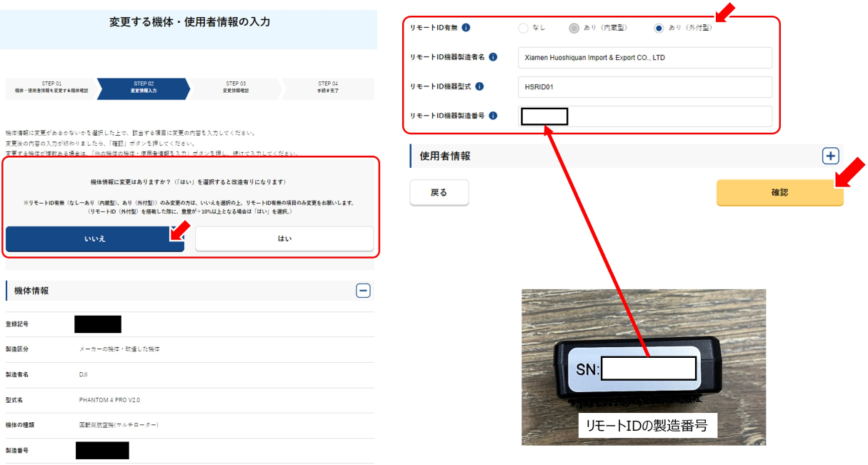Select the あり（内蔵型） radio option
Image resolution: width=868 pixels, height=465 pixels.
point(574,29)
